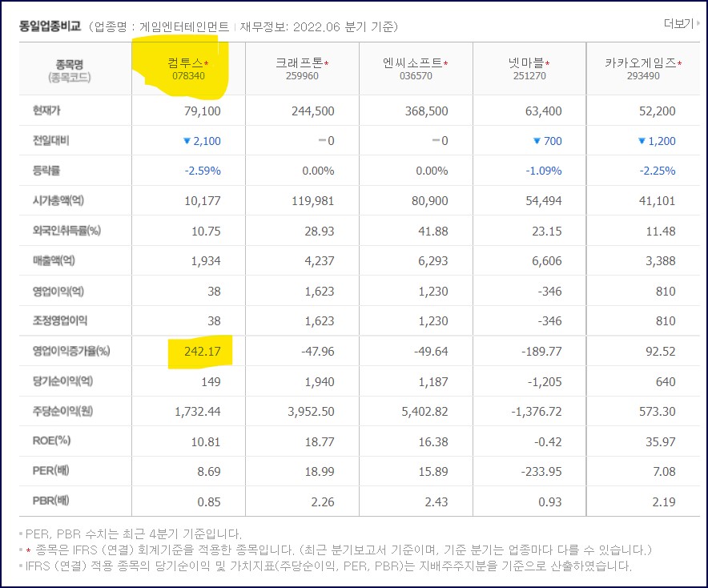Select the 전일대비 row label
This screenshot has width=708, height=588.
click(51, 140)
